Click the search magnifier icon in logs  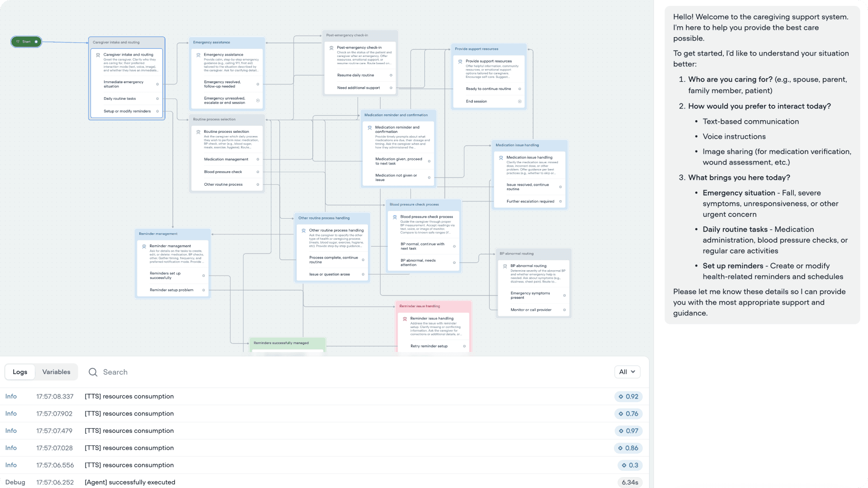tap(93, 372)
